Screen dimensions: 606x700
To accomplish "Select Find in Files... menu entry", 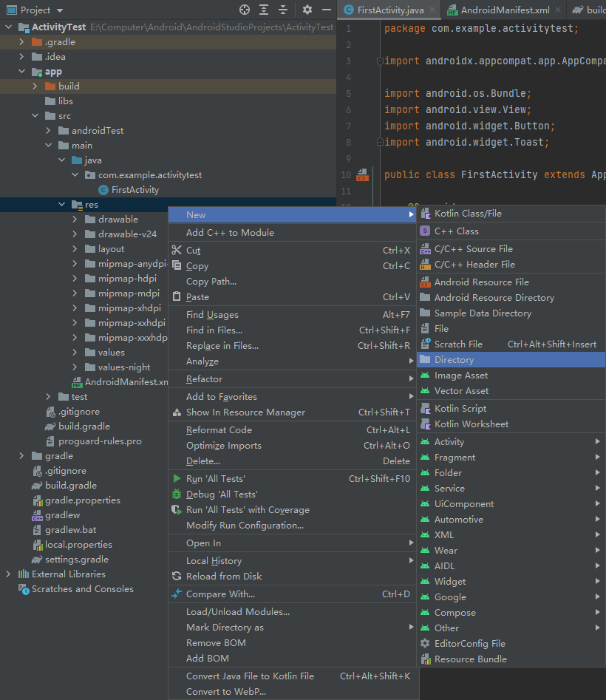I will [292, 330].
